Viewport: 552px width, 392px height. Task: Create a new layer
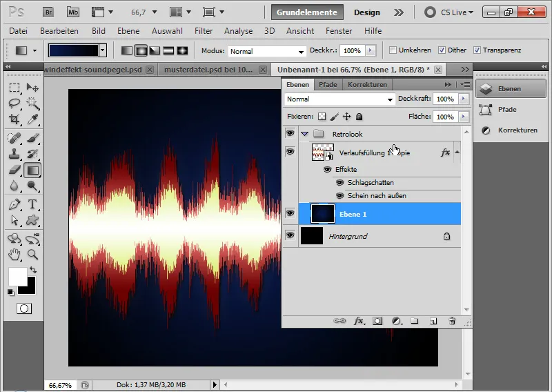(433, 321)
